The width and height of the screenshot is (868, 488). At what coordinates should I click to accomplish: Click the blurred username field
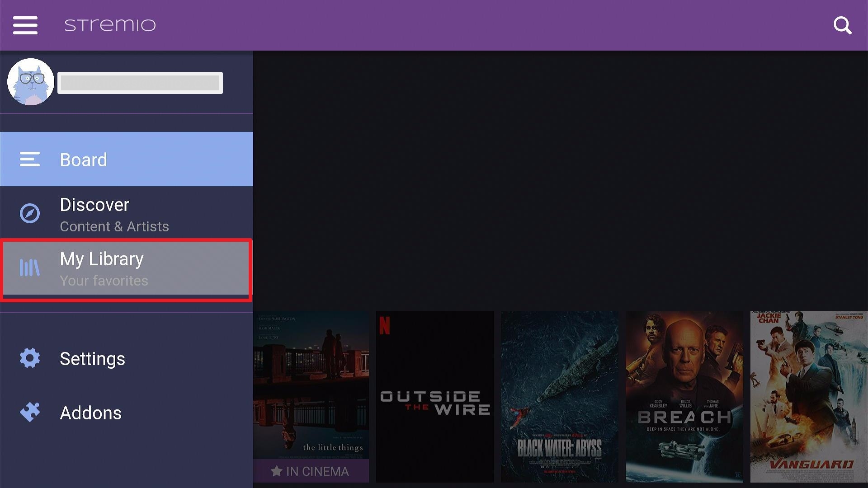point(140,83)
